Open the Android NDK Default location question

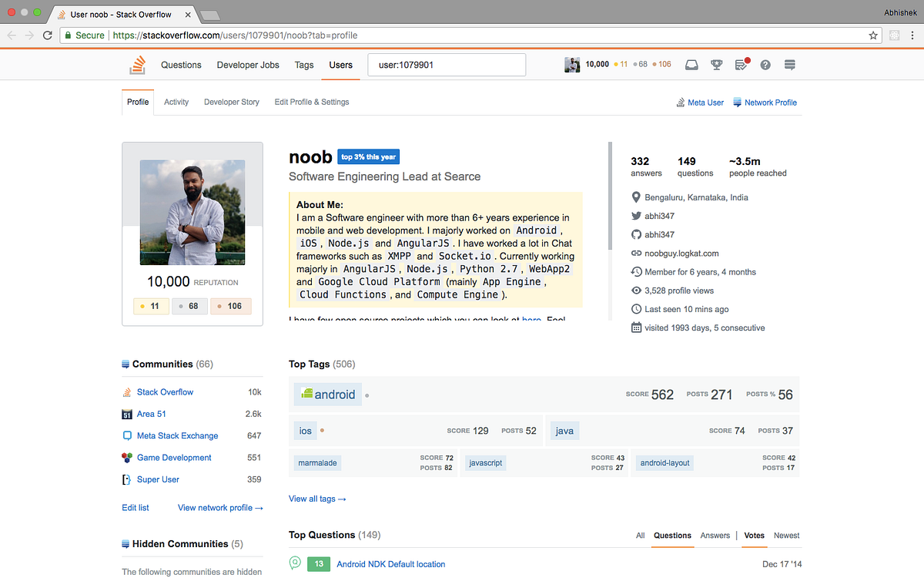pyautogui.click(x=390, y=564)
